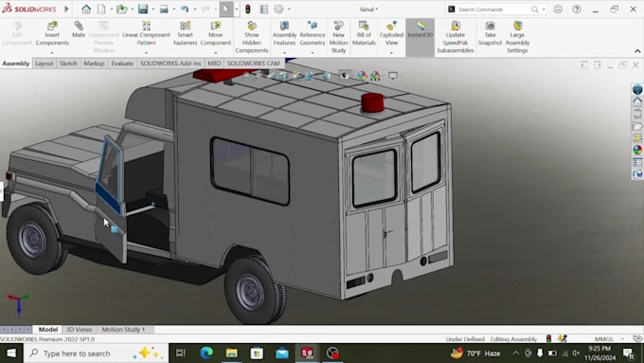Open Motion Study 1 tab
Viewport: 644px width, 363px height.
tap(123, 329)
